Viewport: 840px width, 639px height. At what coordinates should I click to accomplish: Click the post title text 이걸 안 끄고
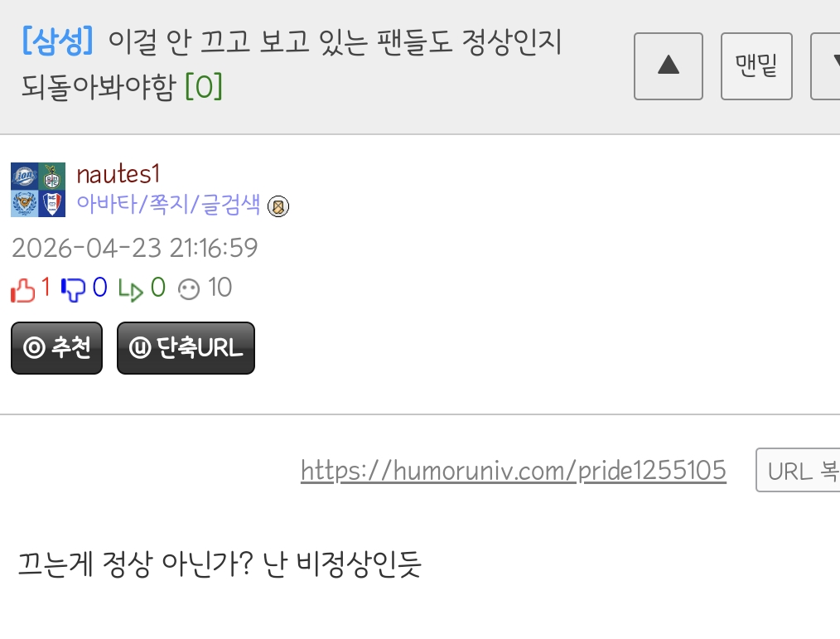pos(180,41)
